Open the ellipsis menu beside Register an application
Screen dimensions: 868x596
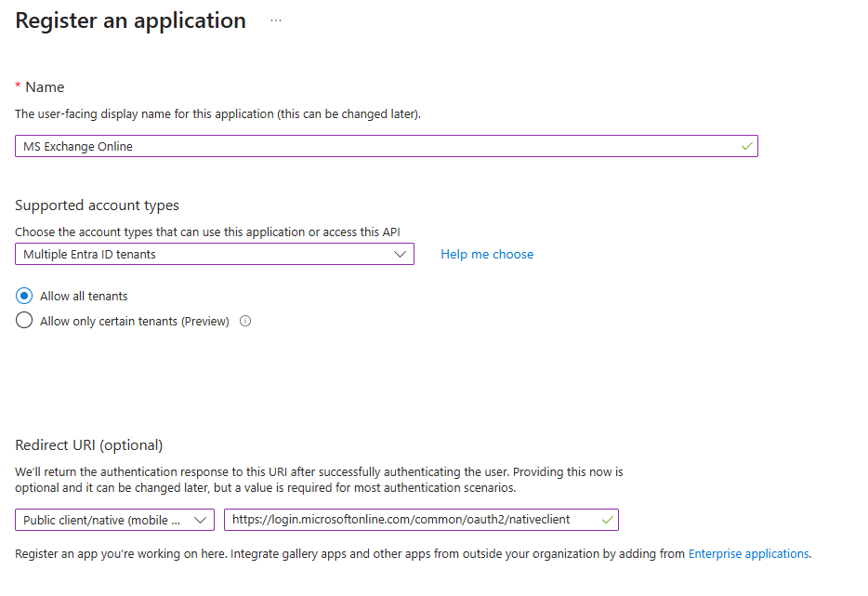[x=276, y=20]
